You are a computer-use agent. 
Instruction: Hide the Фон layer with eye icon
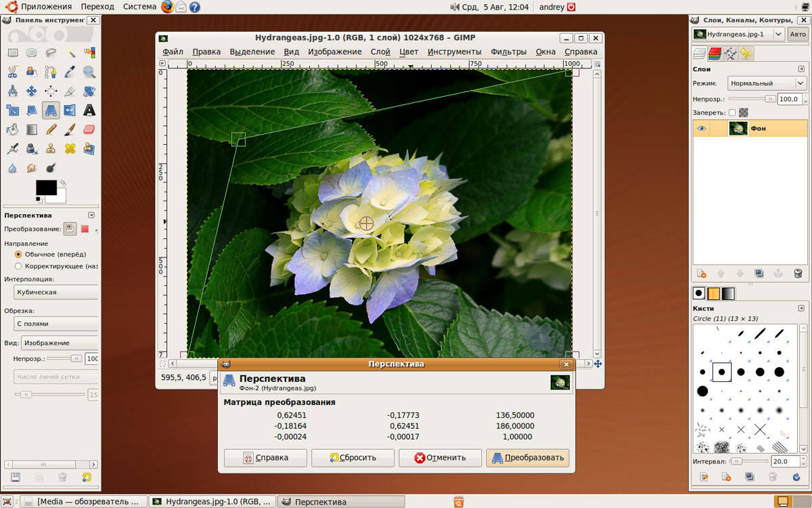click(x=702, y=129)
